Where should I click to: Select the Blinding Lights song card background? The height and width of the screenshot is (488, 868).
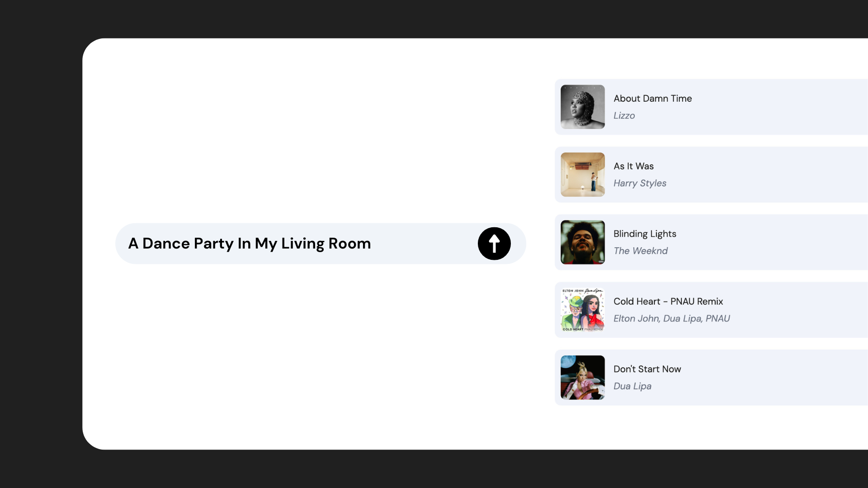[711, 242]
